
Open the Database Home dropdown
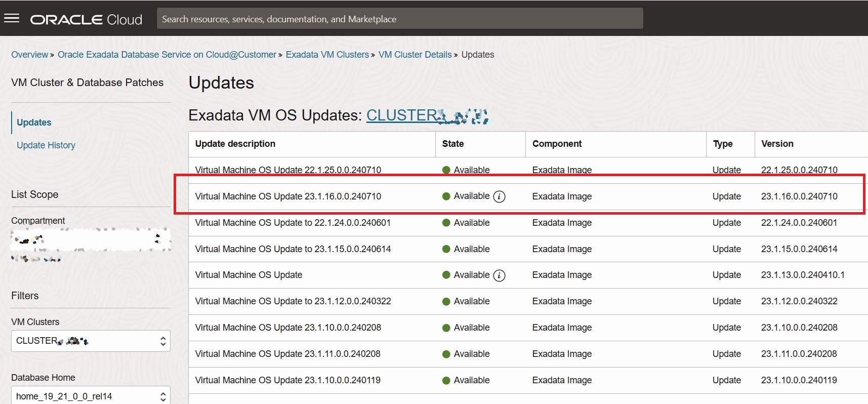click(x=91, y=395)
